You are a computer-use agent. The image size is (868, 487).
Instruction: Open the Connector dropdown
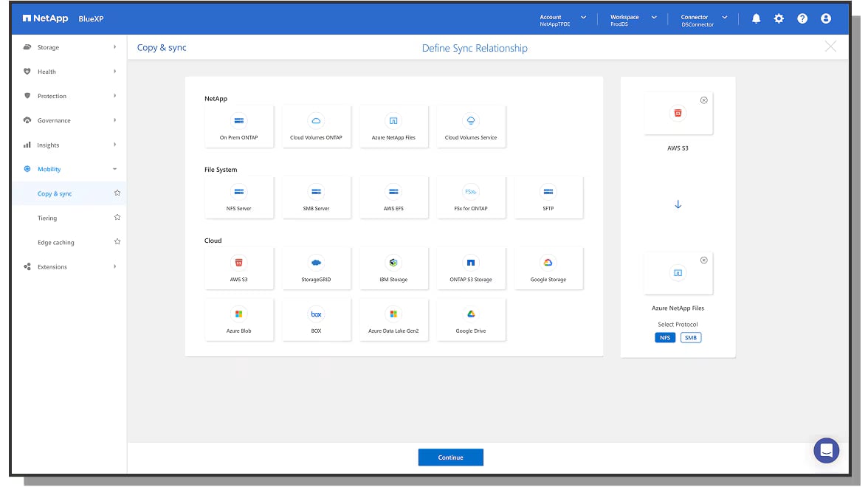tap(704, 20)
